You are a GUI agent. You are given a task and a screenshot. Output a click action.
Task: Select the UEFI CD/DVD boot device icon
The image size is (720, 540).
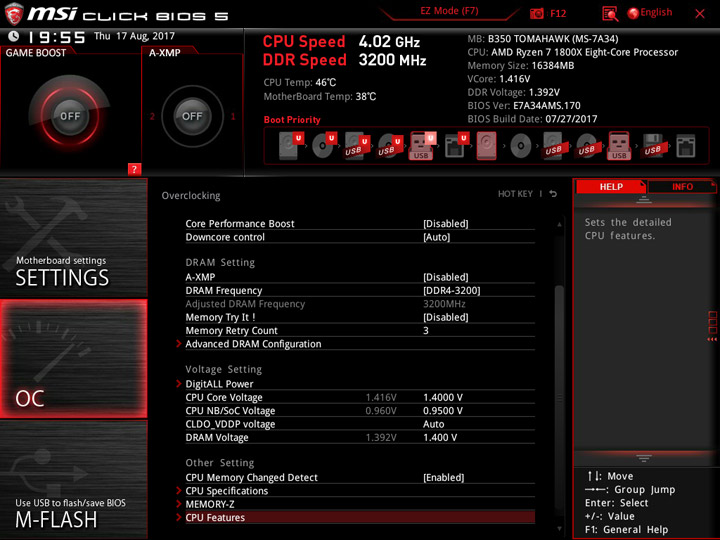pos(324,146)
